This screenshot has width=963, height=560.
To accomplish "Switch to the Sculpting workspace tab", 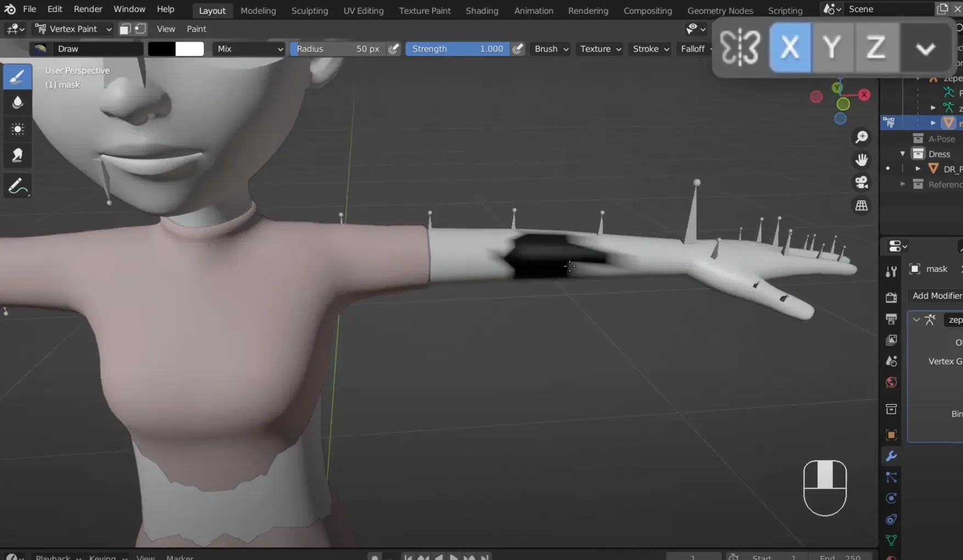I will tap(310, 10).
